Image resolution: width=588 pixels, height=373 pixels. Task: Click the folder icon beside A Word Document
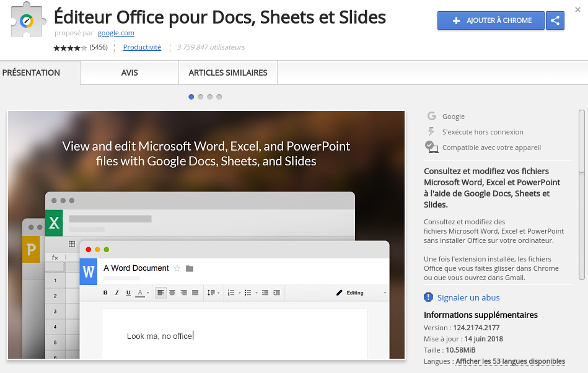(190, 268)
